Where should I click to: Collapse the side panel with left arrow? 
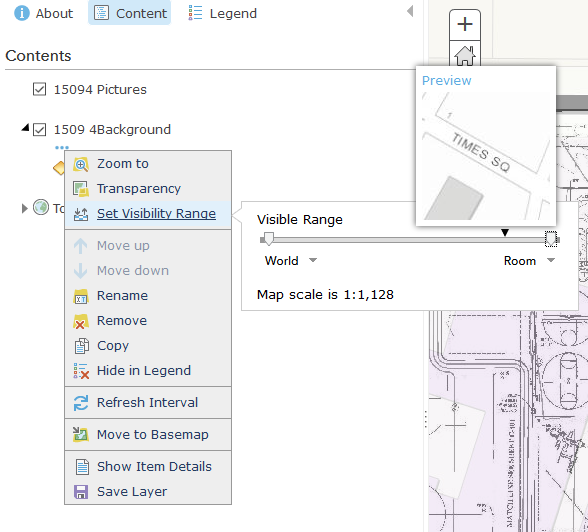coord(410,11)
